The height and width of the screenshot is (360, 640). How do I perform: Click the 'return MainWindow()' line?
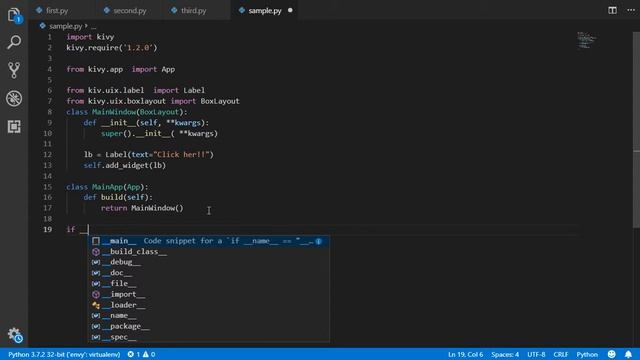pos(142,208)
